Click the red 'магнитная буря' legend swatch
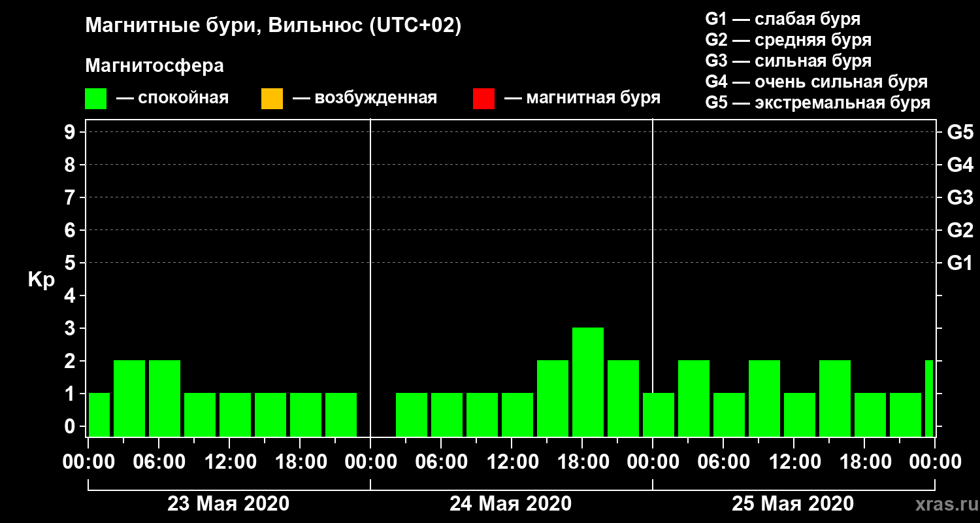Screen dimensions: 980x523 tap(483, 99)
